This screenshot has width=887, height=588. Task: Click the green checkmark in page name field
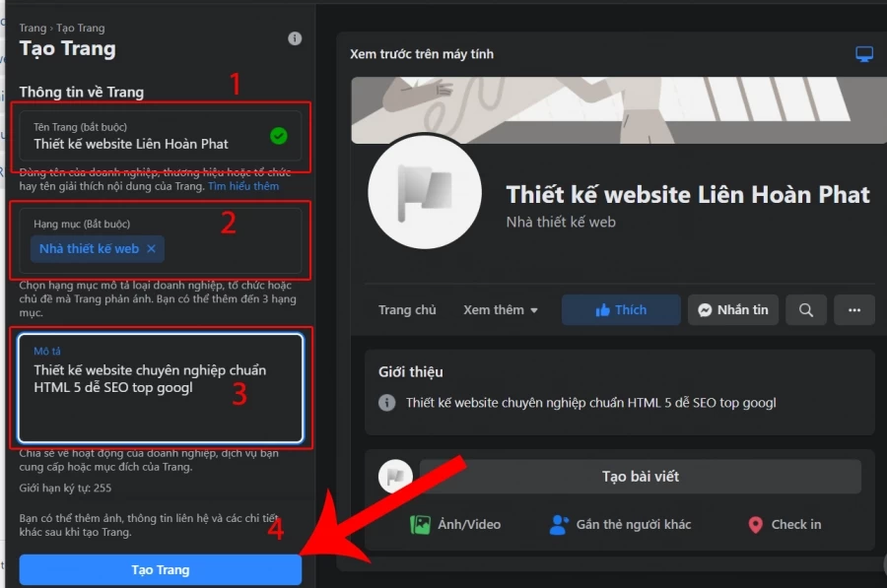[x=278, y=136]
